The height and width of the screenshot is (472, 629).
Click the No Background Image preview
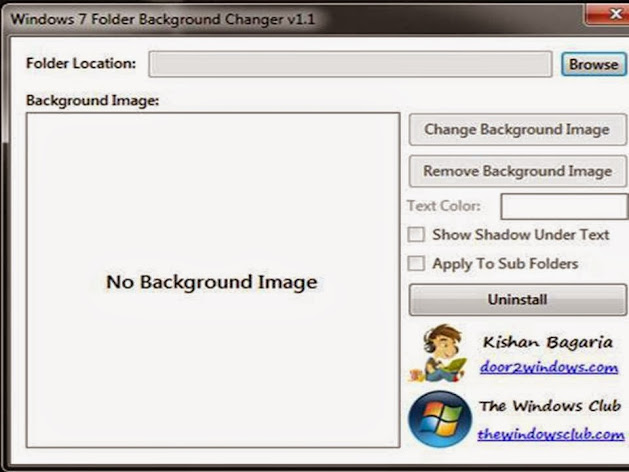coord(213,280)
